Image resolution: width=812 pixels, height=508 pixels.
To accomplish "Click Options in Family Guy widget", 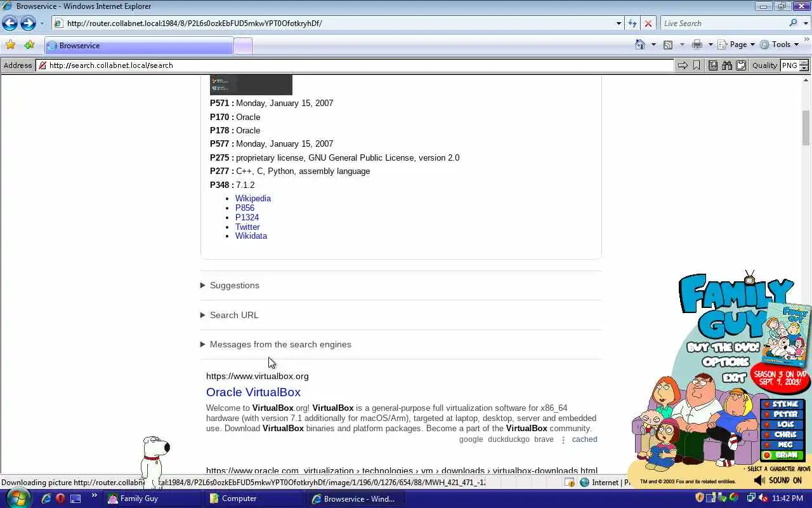I will coord(725,362).
